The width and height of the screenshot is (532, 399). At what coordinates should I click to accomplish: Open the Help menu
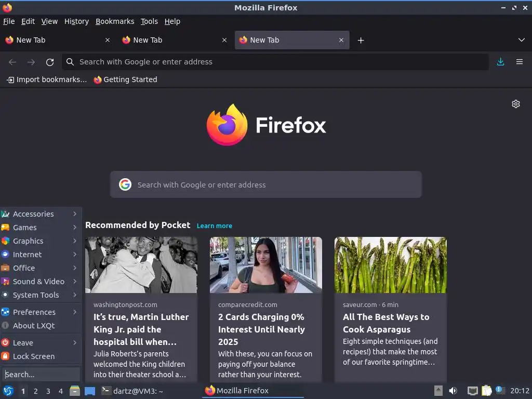click(x=172, y=21)
